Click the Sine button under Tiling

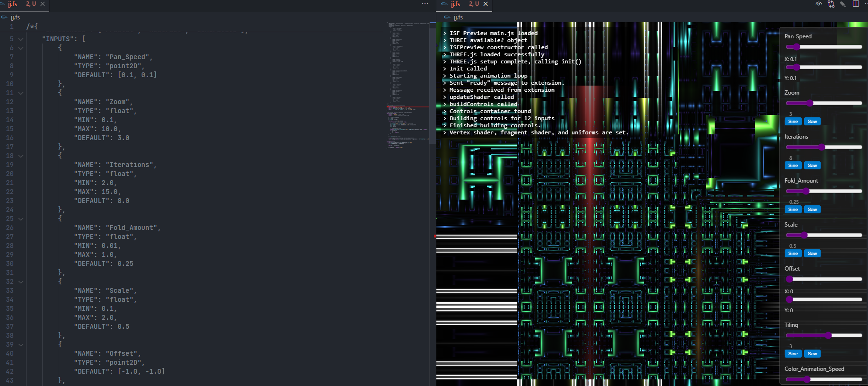coord(793,354)
